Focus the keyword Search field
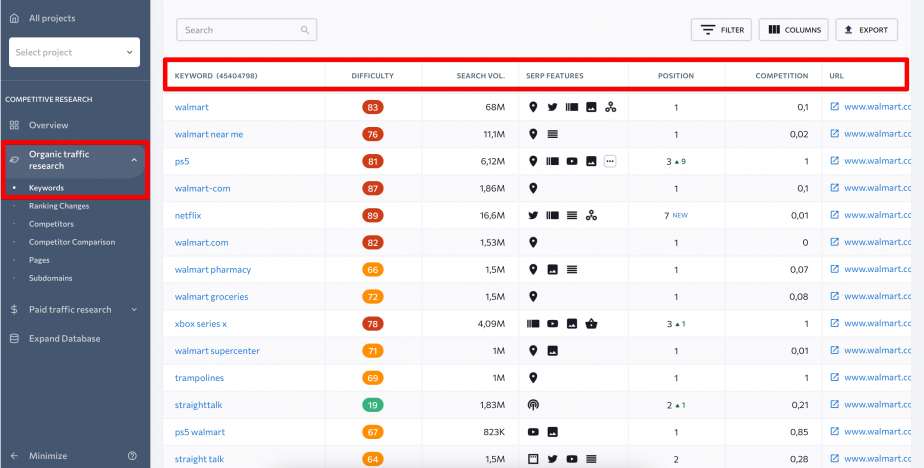This screenshot has width=924, height=468. (x=247, y=30)
